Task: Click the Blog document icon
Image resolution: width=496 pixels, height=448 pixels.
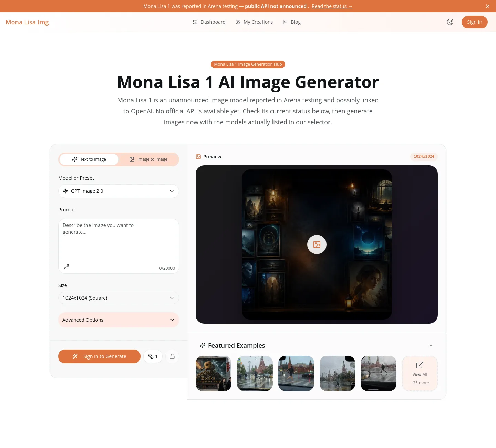Action: tap(285, 22)
